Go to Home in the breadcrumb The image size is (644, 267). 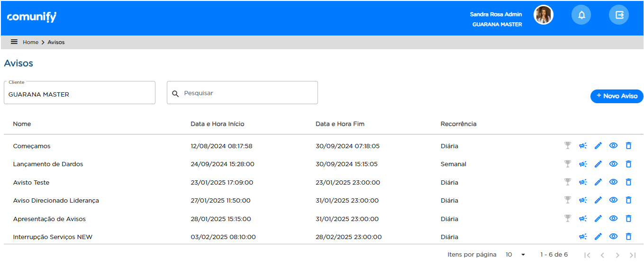point(30,42)
